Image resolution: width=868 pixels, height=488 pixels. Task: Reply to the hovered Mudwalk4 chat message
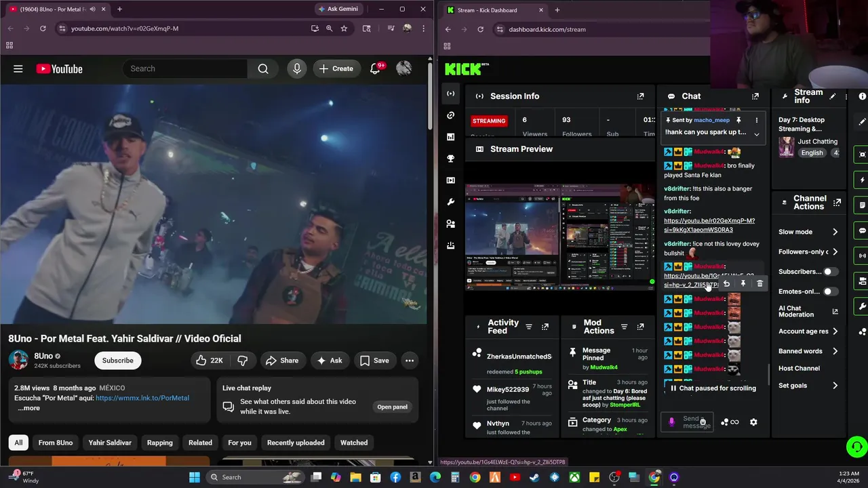click(x=726, y=284)
